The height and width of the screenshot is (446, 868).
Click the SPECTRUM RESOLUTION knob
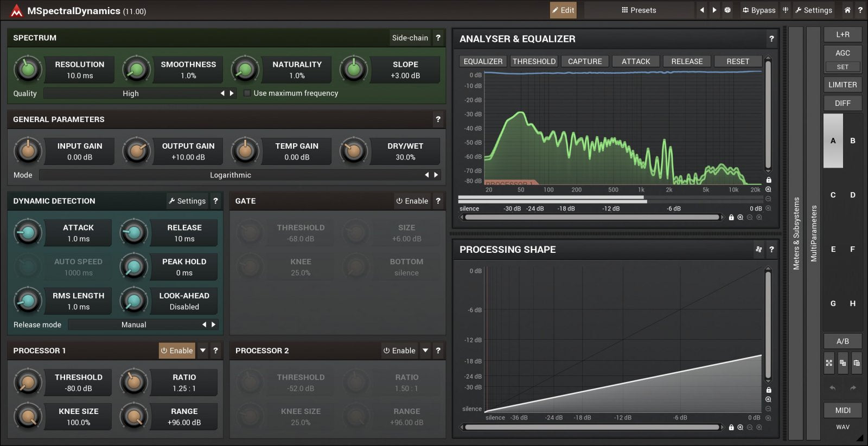[x=28, y=69]
